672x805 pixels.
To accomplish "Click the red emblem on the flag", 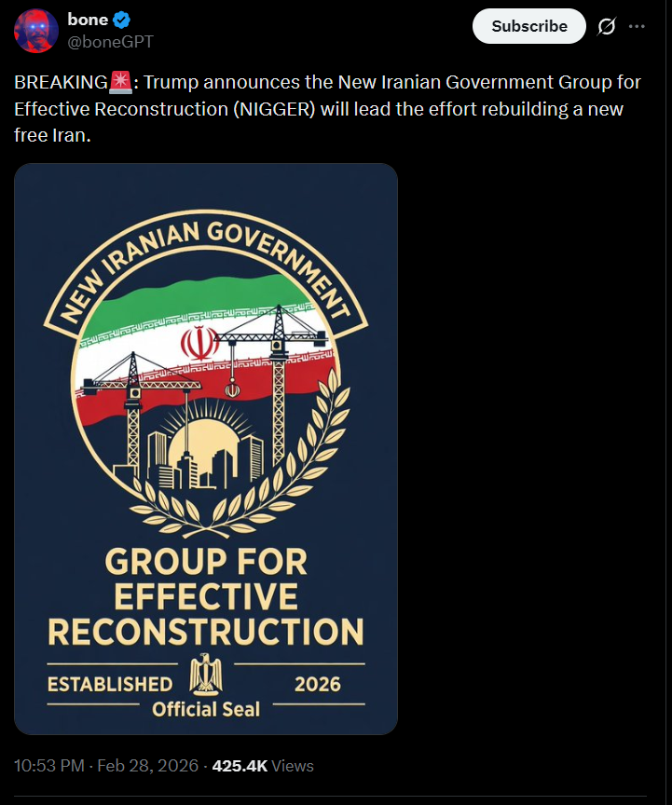I will click(199, 343).
